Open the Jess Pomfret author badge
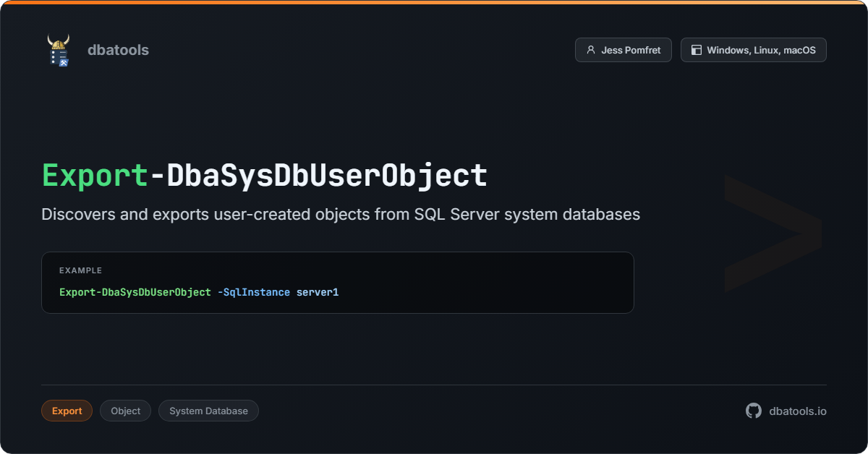 coord(624,50)
